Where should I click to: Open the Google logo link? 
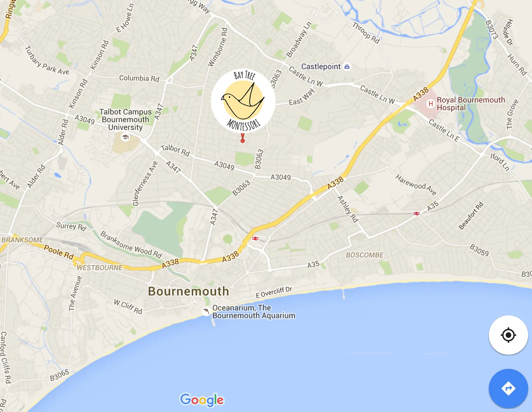click(x=202, y=400)
